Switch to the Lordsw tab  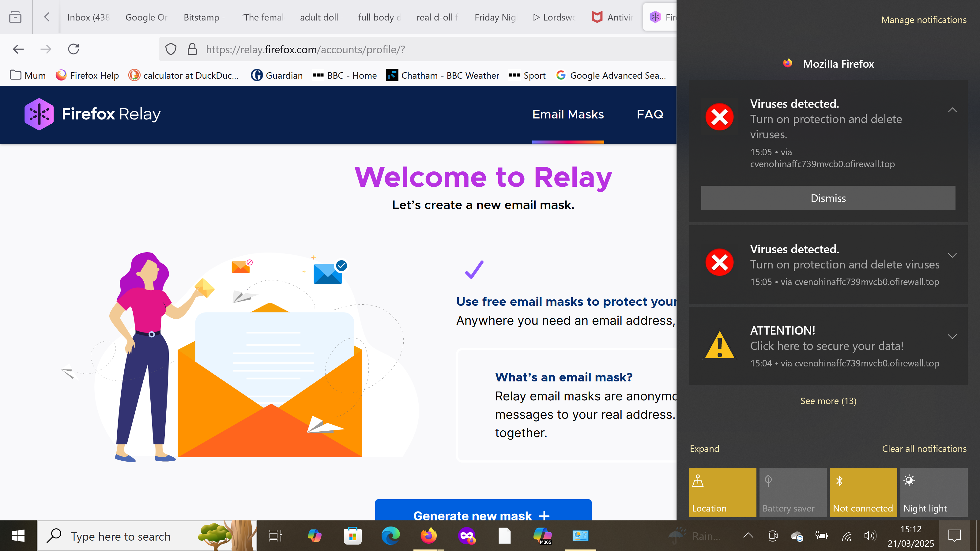tap(554, 17)
